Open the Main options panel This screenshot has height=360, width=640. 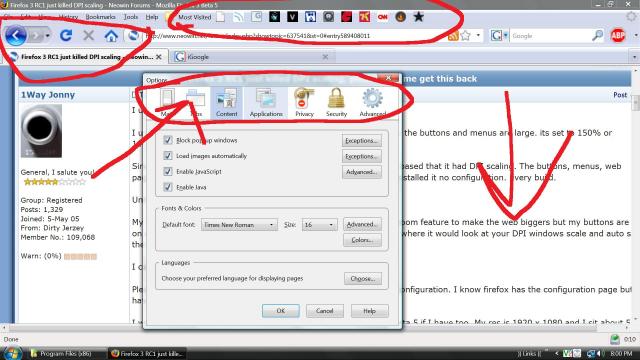[167, 103]
